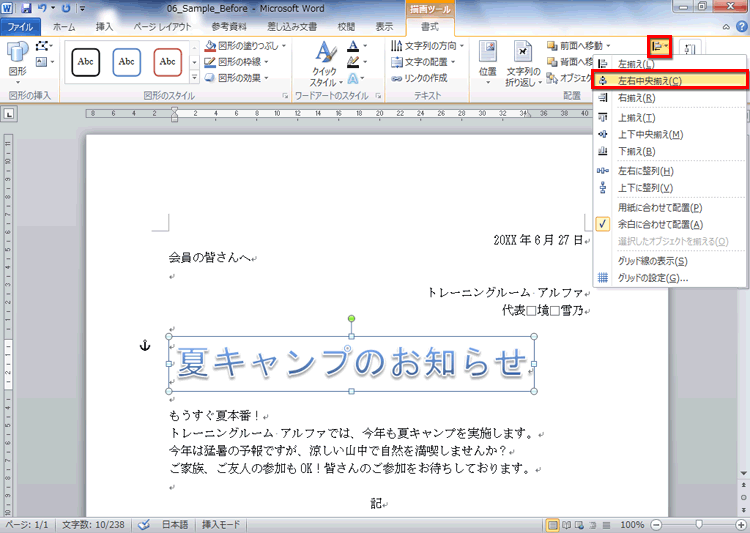This screenshot has width=750, height=533.
Task: Choose 上揃え(T) from align menu
Action: pos(669,118)
